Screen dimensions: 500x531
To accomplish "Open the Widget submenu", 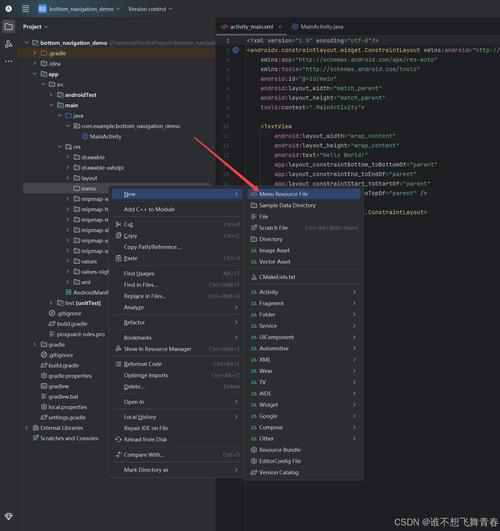I will pos(304,405).
